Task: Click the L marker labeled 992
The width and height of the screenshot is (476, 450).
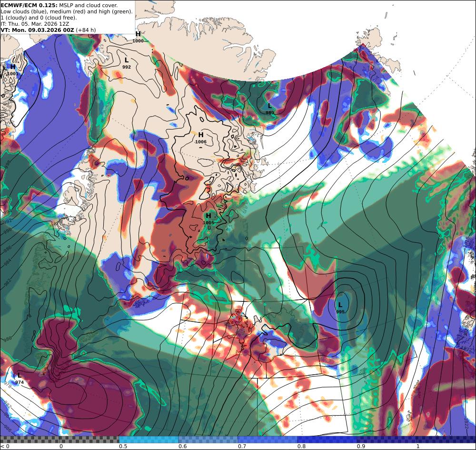Action: pos(127,60)
